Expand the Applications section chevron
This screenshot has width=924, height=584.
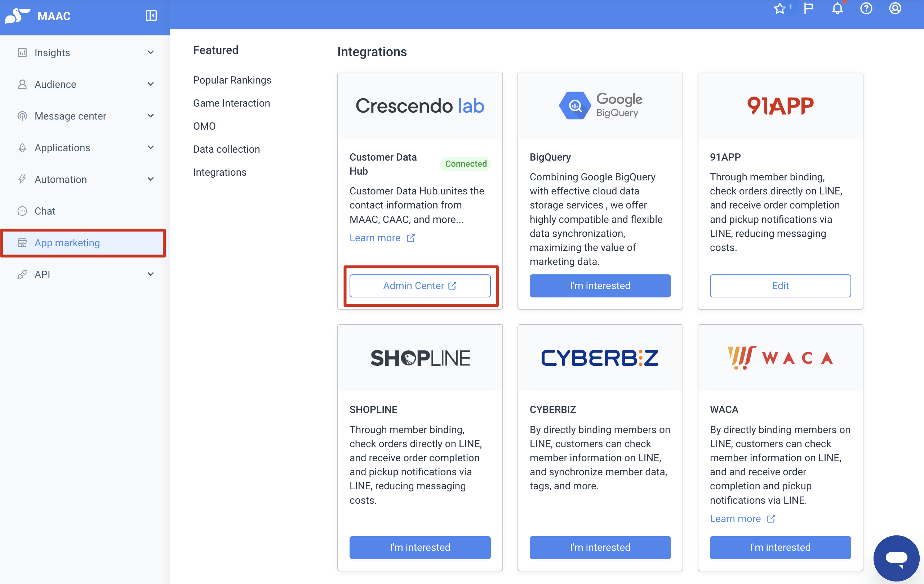pyautogui.click(x=150, y=147)
